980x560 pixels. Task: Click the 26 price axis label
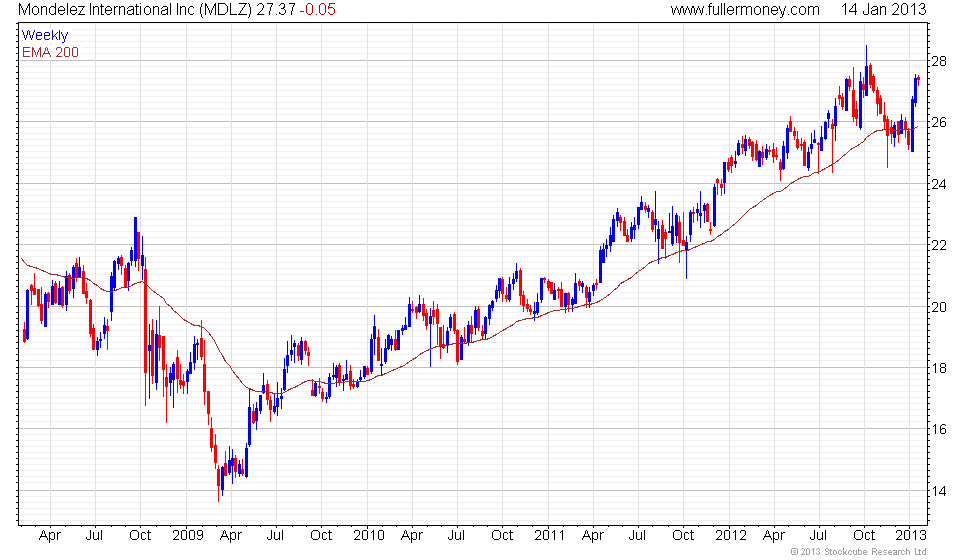(939, 122)
